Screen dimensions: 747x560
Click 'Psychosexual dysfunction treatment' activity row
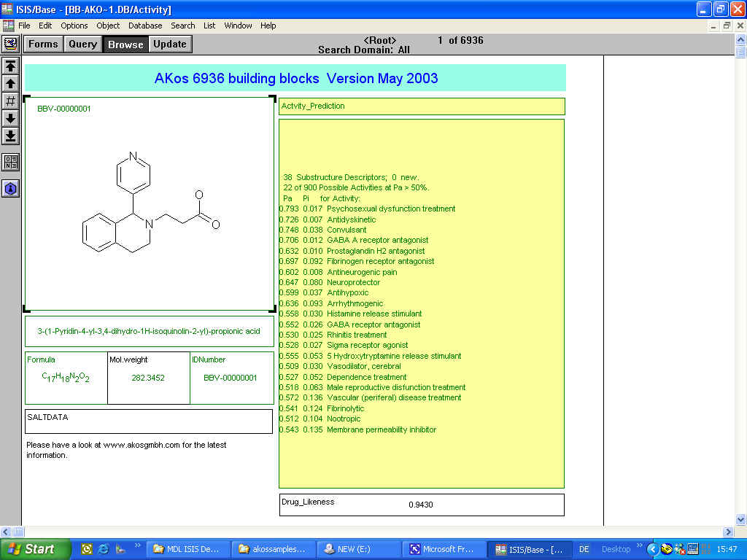tap(368, 209)
